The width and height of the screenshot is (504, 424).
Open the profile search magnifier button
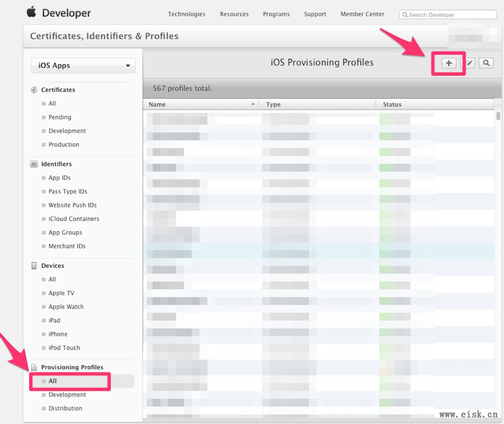[486, 63]
